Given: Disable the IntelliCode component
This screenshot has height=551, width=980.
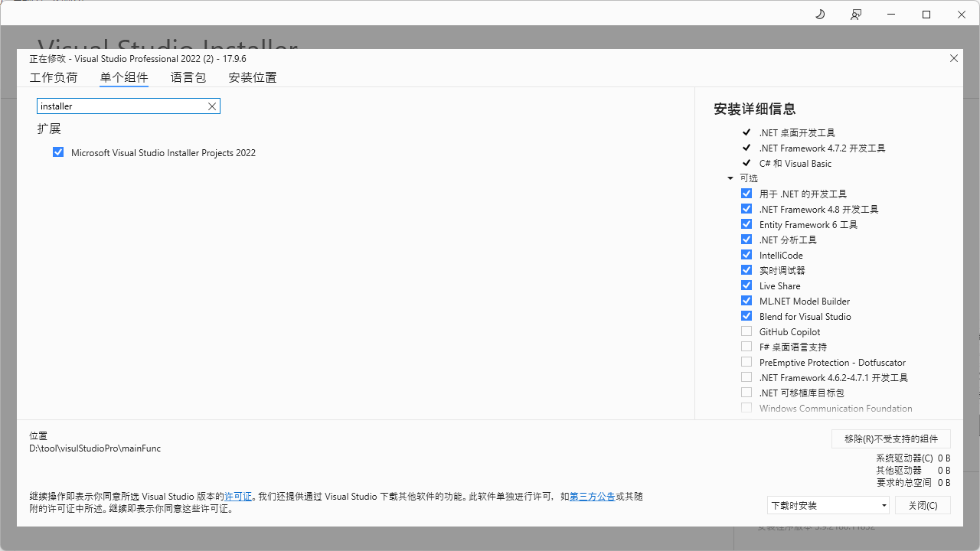Looking at the screenshot, I should coord(746,255).
